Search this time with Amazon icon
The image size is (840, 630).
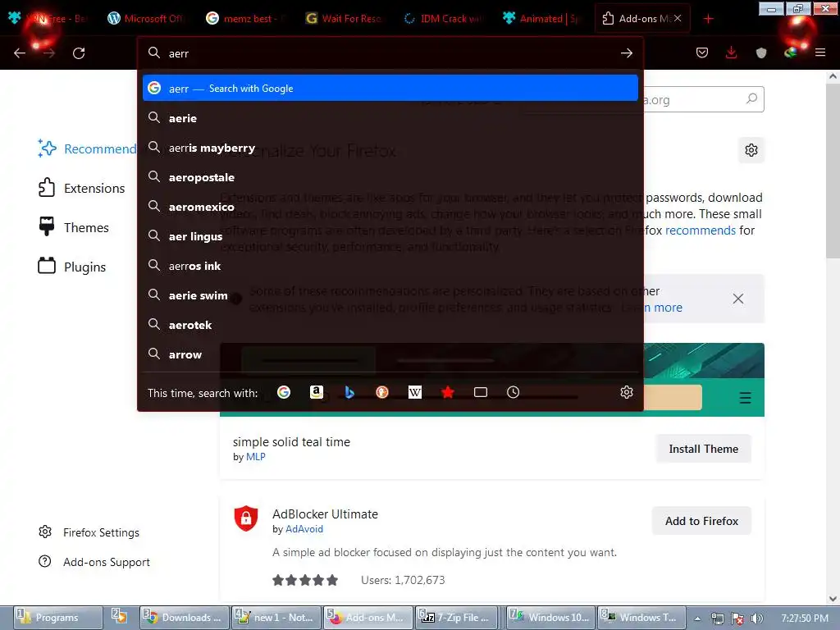click(317, 392)
